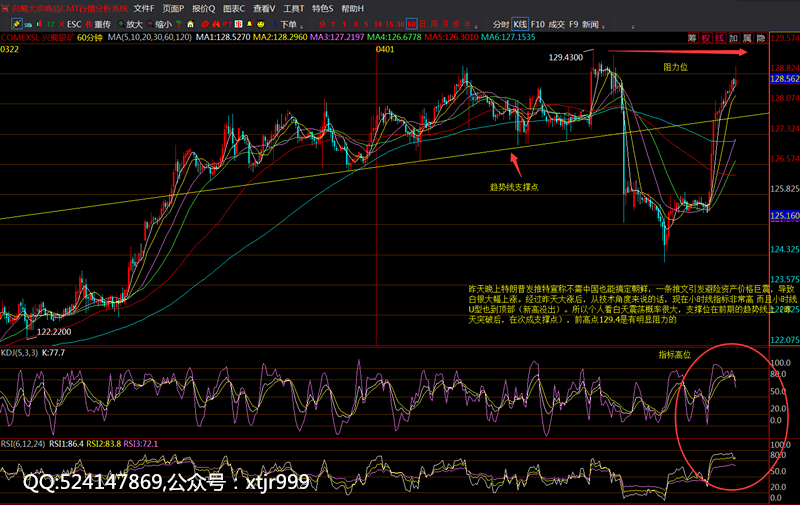
Task: Click the KDJ(5,3,3) indicator label
Action: point(19,352)
